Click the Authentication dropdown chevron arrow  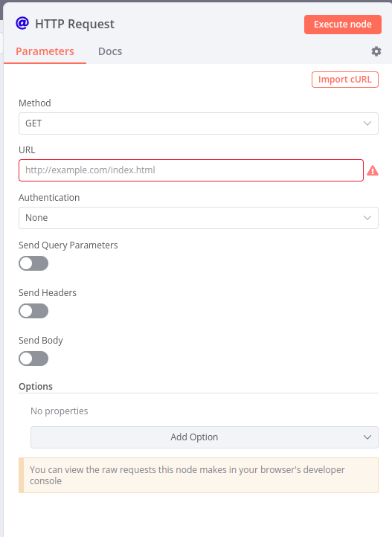pos(367,218)
